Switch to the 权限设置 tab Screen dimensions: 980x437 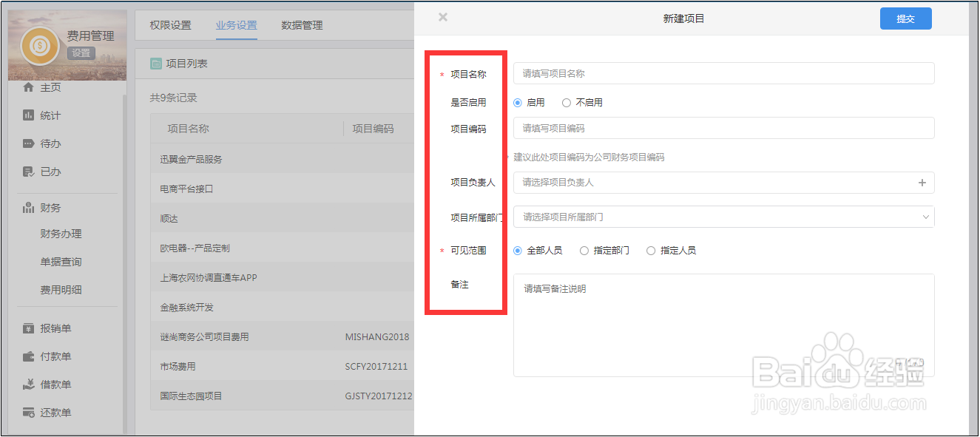170,24
